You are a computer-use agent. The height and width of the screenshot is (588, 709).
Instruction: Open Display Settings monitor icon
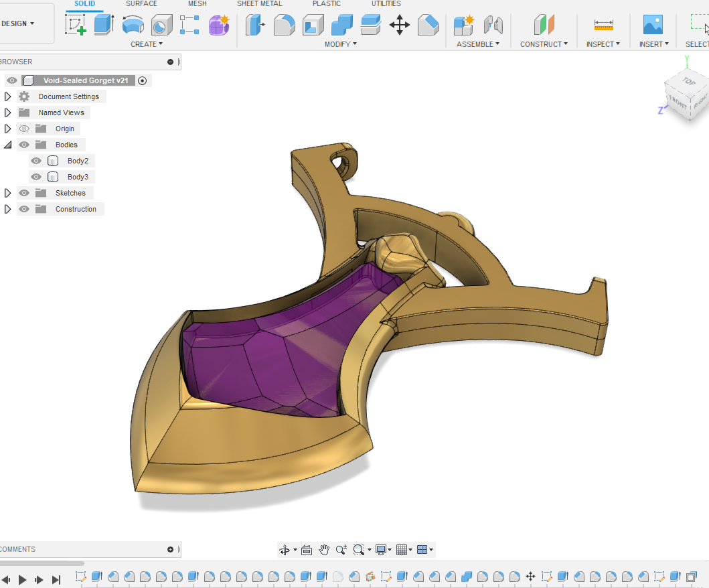381,550
